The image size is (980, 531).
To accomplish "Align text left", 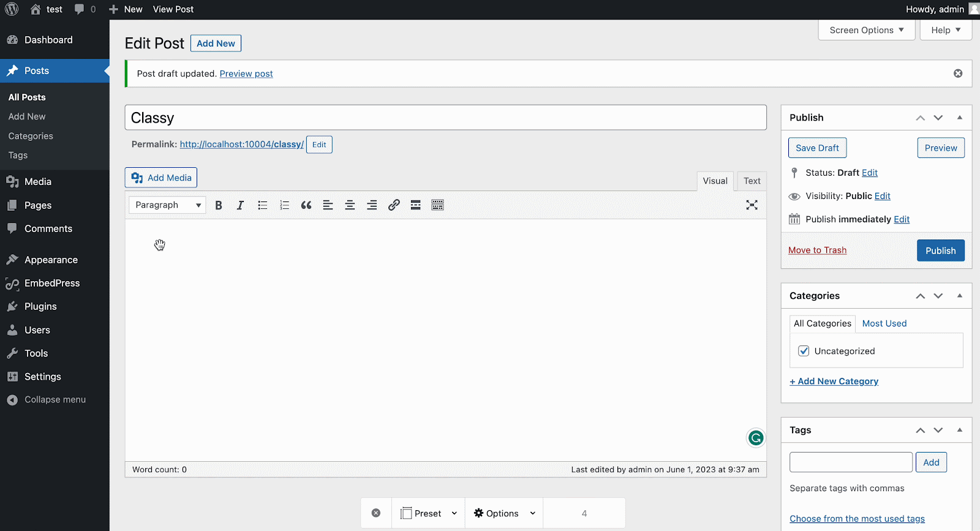I will (x=328, y=205).
